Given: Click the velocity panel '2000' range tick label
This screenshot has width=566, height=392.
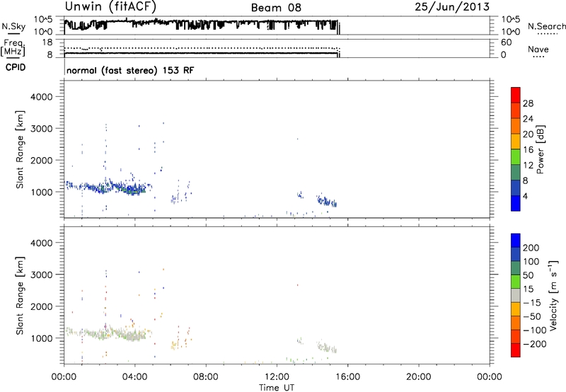Looking at the screenshot, I should pyautogui.click(x=41, y=306).
